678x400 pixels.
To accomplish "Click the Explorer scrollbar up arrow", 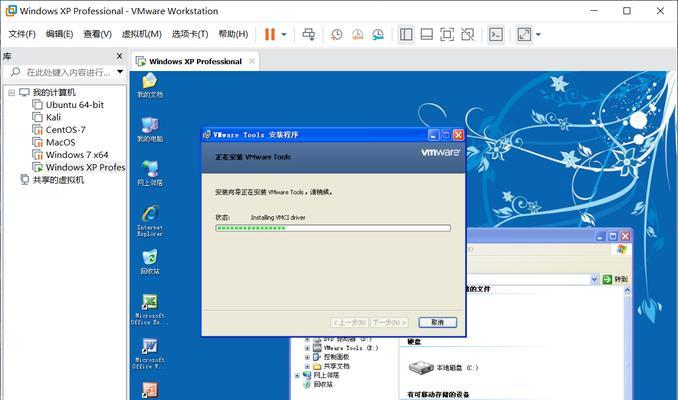I will [627, 292].
